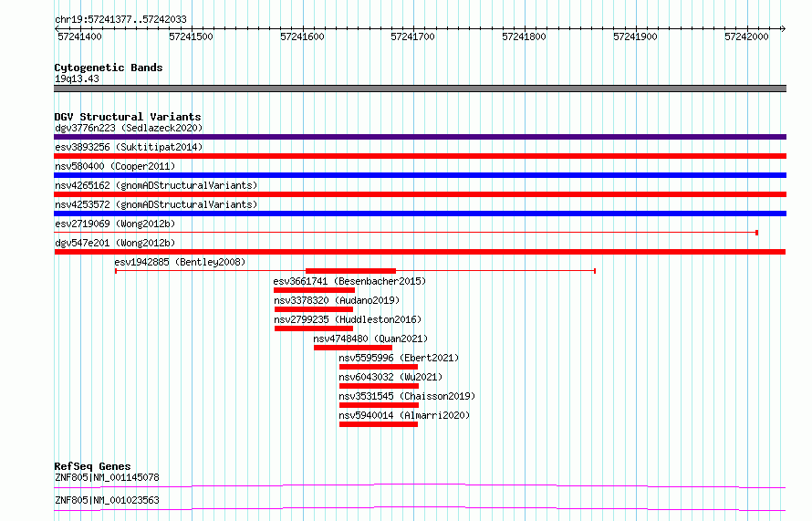Screen dimensions: 812x521
Task: Click the Cytogenetic Bands track heading
Action: (x=109, y=68)
